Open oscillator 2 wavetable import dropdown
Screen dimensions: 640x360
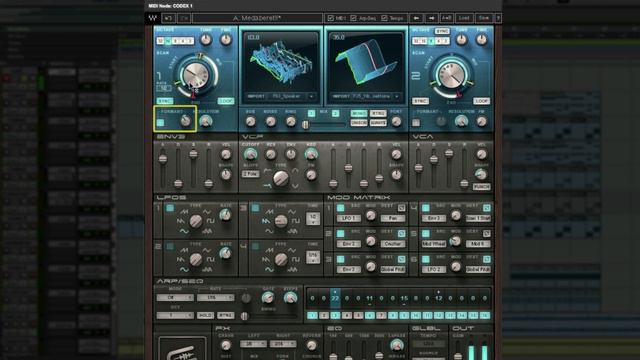(x=397, y=96)
